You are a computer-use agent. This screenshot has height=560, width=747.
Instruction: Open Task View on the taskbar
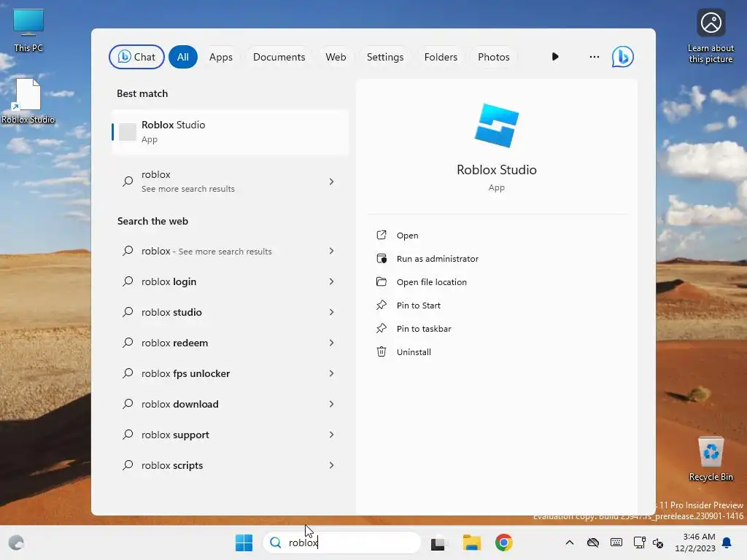(x=438, y=542)
